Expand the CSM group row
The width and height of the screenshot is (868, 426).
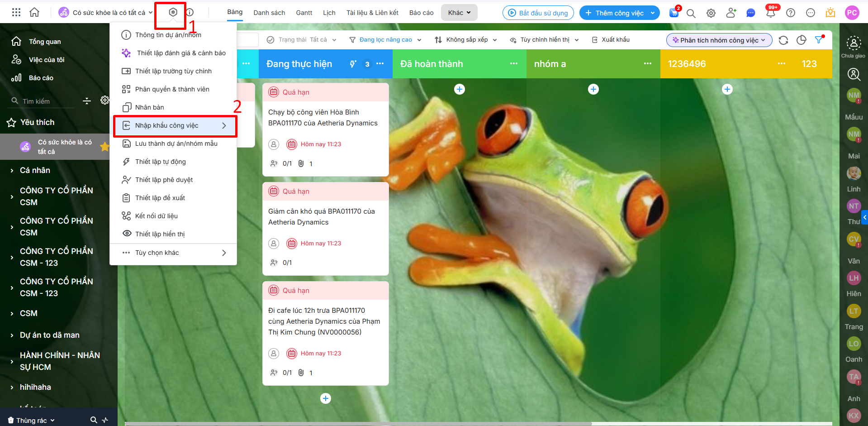tap(12, 313)
